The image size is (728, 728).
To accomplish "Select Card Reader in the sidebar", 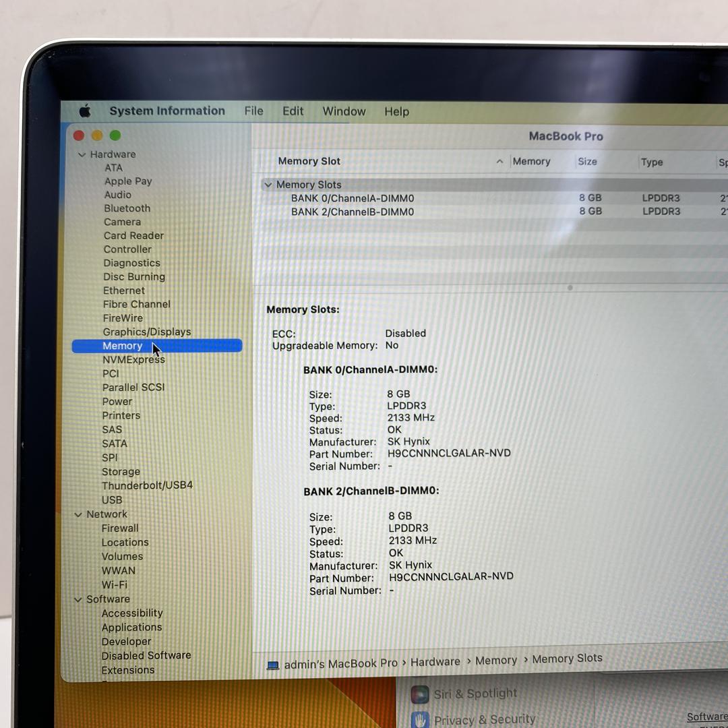I will click(x=133, y=235).
